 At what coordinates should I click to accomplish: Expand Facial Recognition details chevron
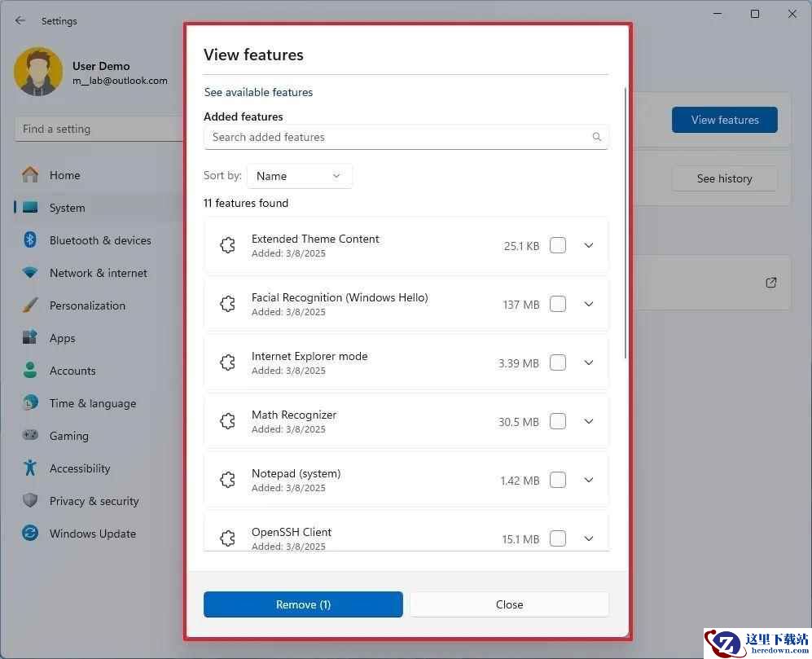(589, 304)
